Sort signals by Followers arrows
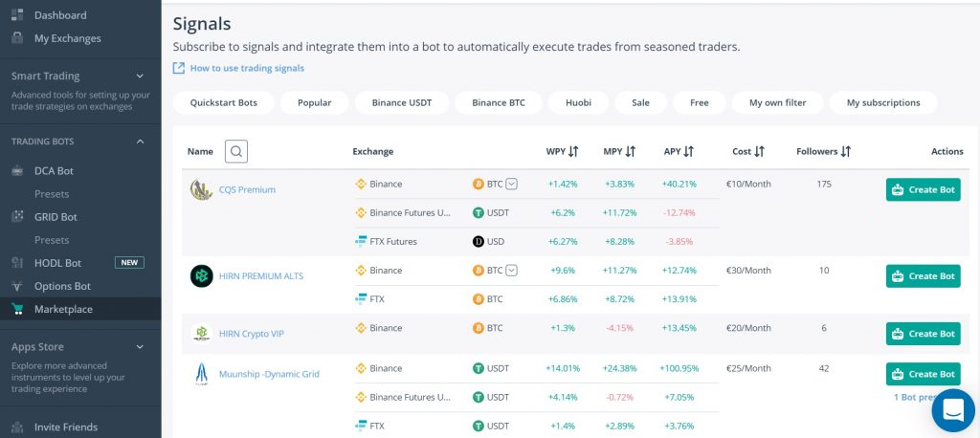Image resolution: width=980 pixels, height=438 pixels. 846,151
